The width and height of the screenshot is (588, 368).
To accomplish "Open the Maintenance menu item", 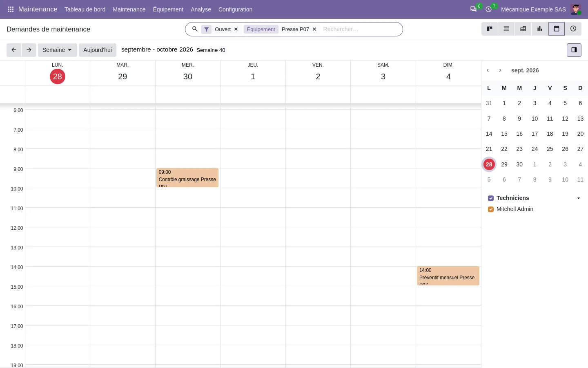I will pos(129,9).
